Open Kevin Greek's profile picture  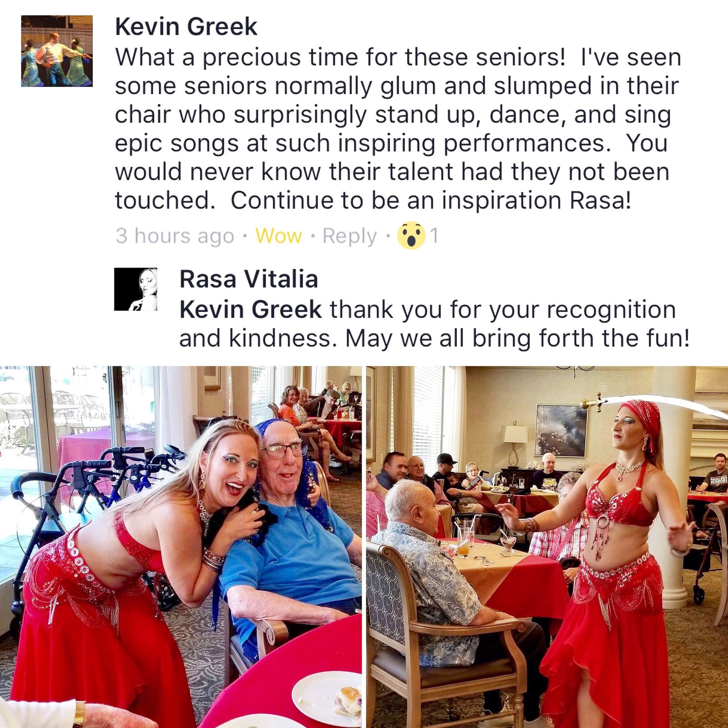57,51
